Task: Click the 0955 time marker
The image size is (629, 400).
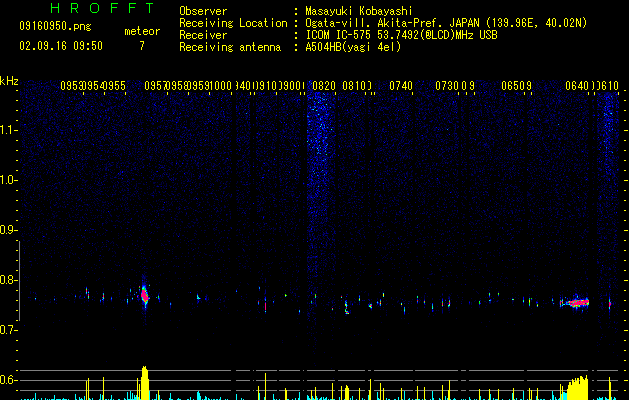Action: [x=114, y=86]
